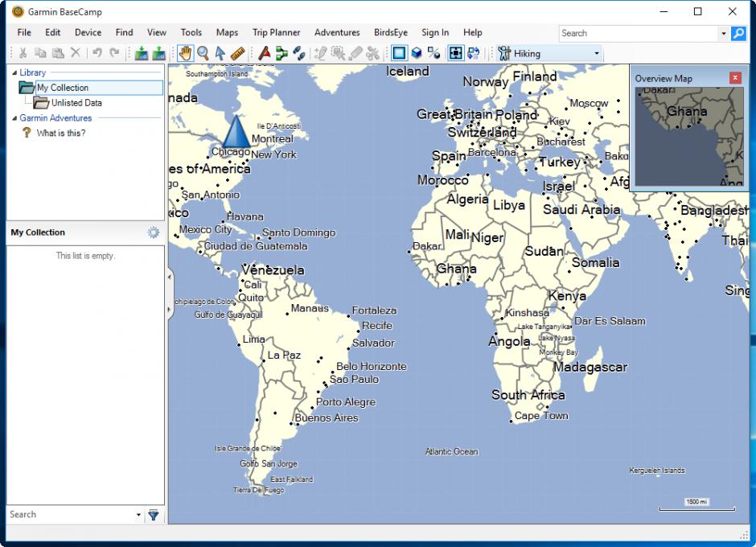
Task: Select the arrow Select tool
Action: 220,53
